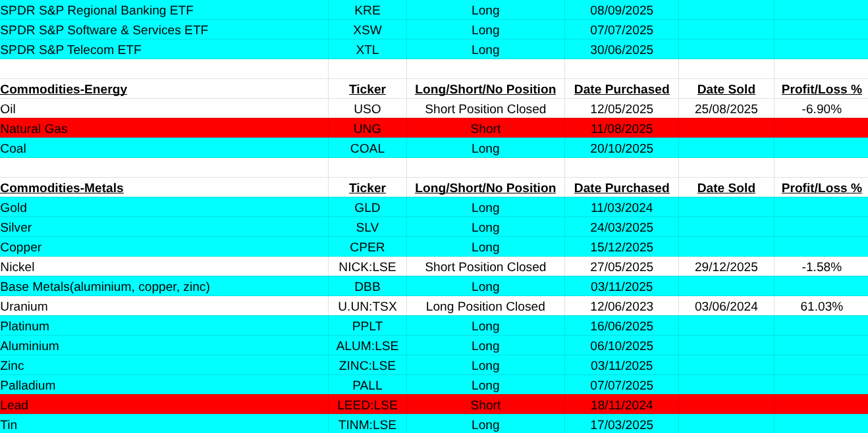Select the Palladium name cell
The image size is (868, 433).
click(28, 386)
